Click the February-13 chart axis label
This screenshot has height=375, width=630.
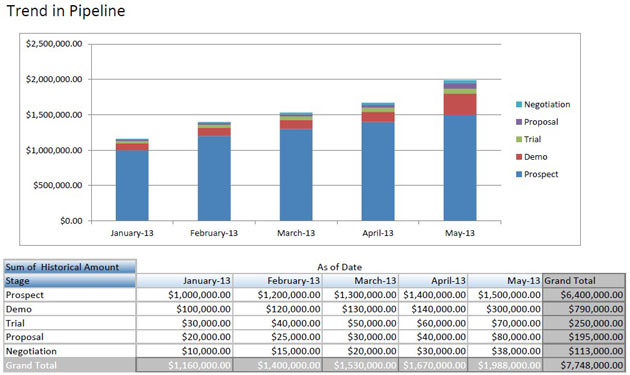(214, 233)
